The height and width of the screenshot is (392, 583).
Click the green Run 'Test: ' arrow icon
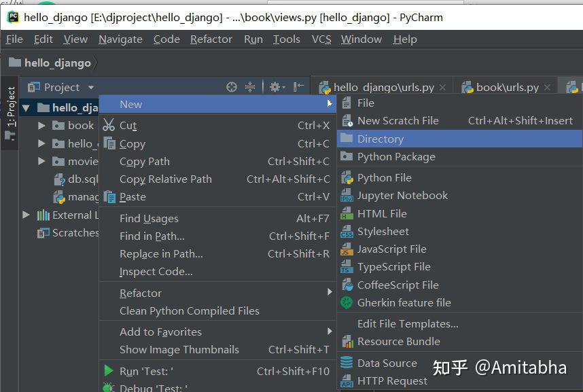click(108, 370)
